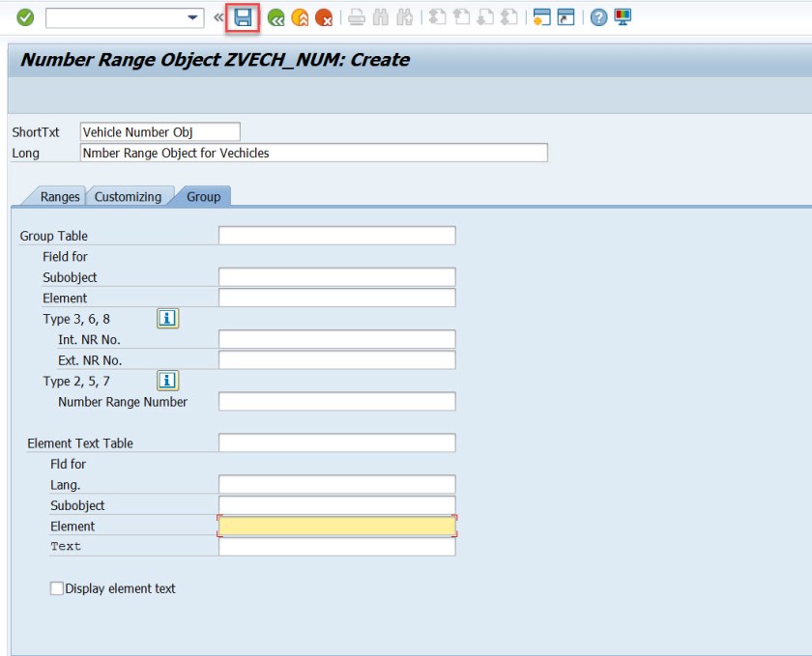
Task: Save the number range object
Action: [243, 17]
